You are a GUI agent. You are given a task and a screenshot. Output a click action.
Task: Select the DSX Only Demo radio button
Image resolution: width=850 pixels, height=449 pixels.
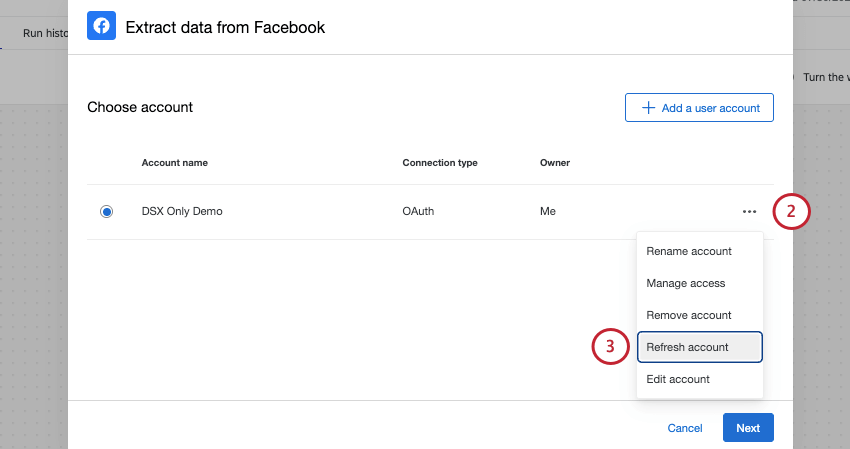107,212
